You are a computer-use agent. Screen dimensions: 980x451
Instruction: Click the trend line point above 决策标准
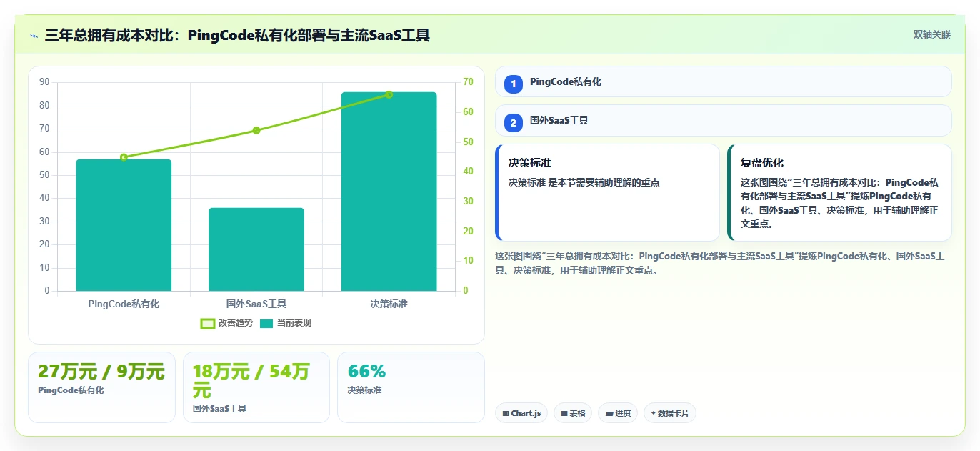pos(389,94)
